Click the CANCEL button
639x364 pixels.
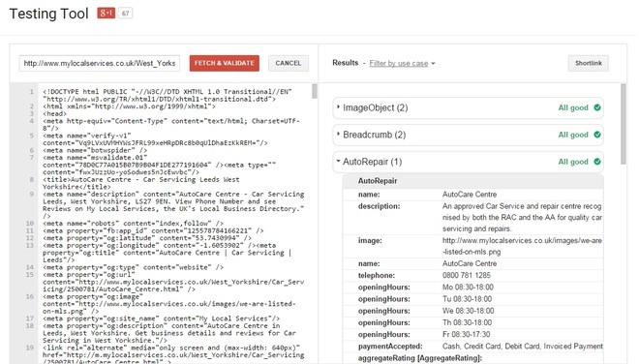pos(289,63)
